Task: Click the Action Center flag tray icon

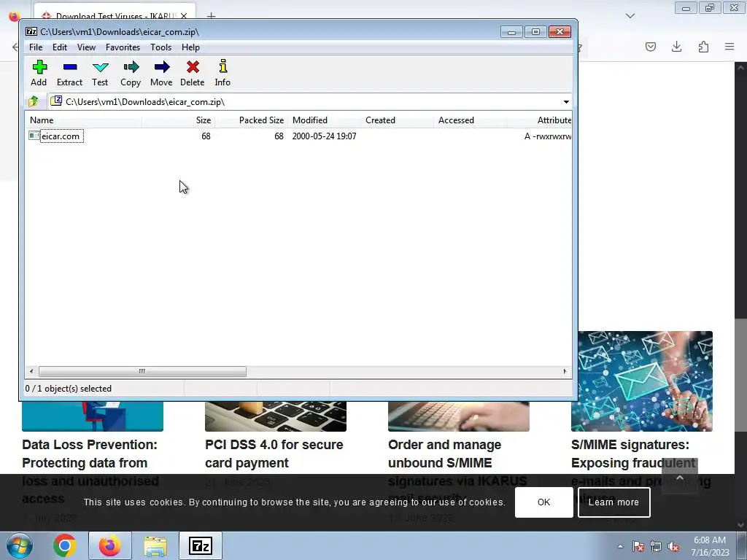Action: pos(638,547)
